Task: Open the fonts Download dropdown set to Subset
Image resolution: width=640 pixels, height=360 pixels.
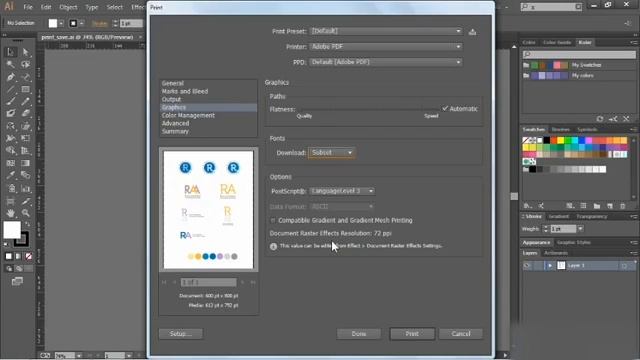Action: [331, 153]
